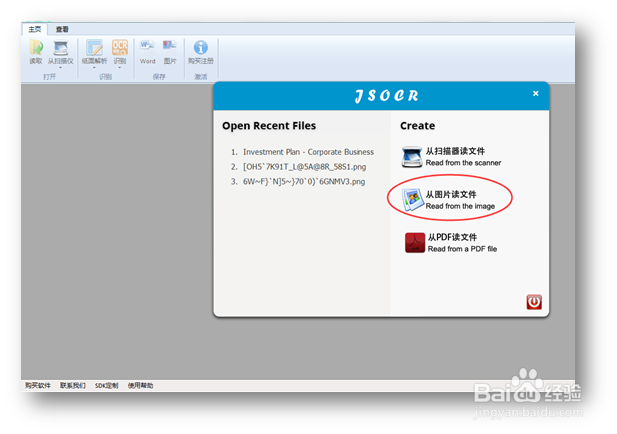Screen dimensions: 617x434
Task: Click the 读取 folder icon in the ribbon
Action: click(36, 48)
